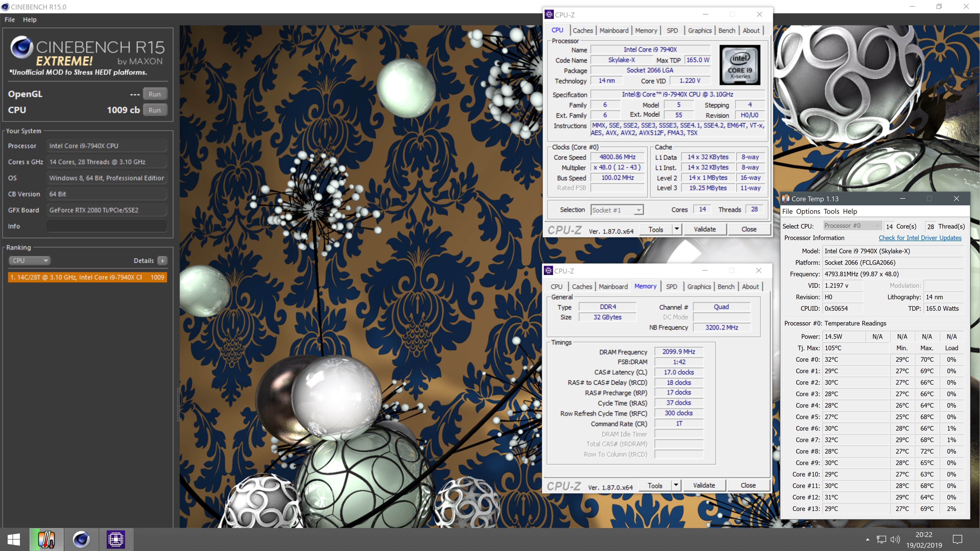Open Core Temp from the taskbar

46,539
